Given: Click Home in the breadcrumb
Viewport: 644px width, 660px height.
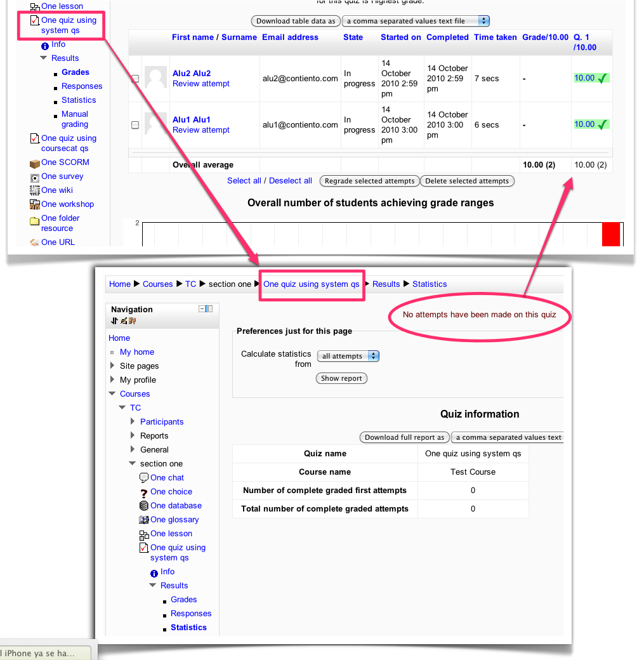Looking at the screenshot, I should pyautogui.click(x=120, y=284).
